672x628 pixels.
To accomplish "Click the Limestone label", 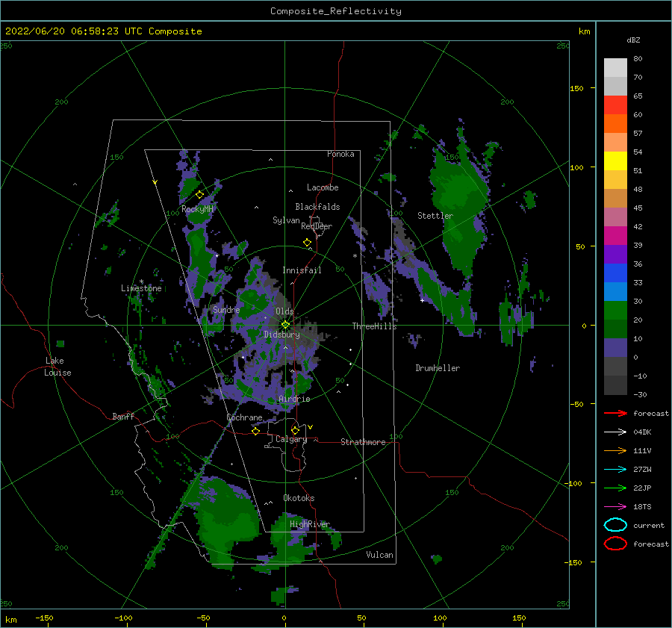I will (141, 288).
